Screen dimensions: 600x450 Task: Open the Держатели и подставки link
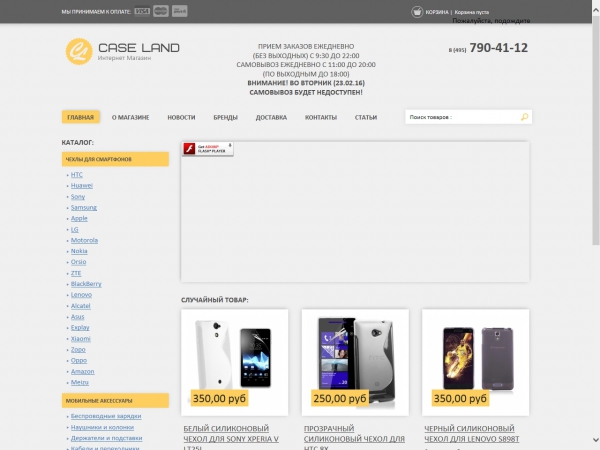pyautogui.click(x=106, y=438)
